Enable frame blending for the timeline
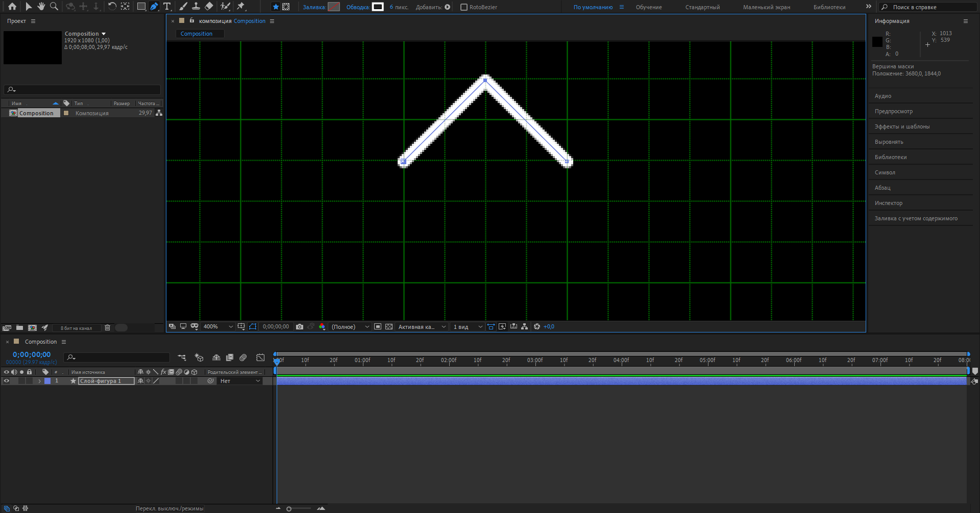Image resolution: width=980 pixels, height=513 pixels. (x=230, y=357)
